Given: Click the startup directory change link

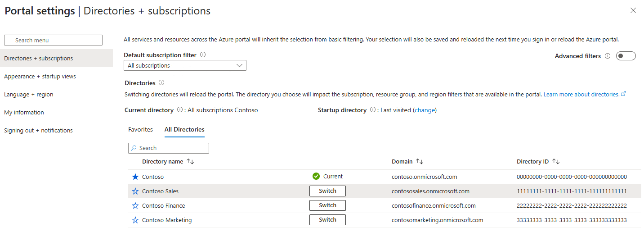Looking at the screenshot, I should pos(425,110).
